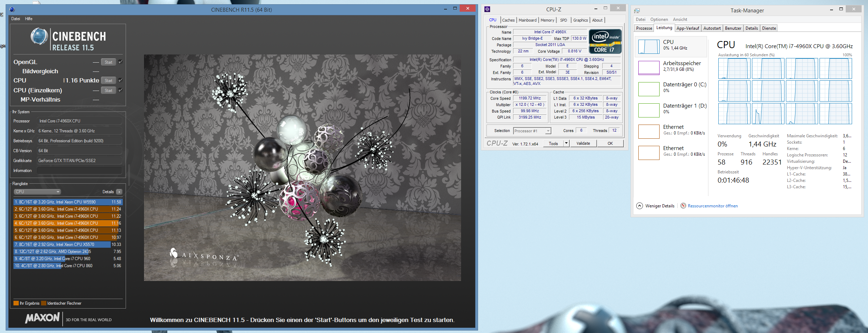Select ranking row Intel Core i7 CPU 860
The image size is (868, 333).
click(68, 266)
